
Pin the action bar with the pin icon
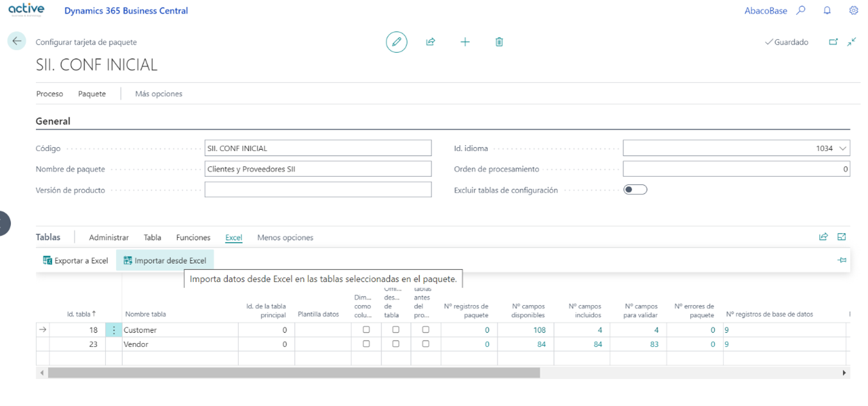pos(842,260)
